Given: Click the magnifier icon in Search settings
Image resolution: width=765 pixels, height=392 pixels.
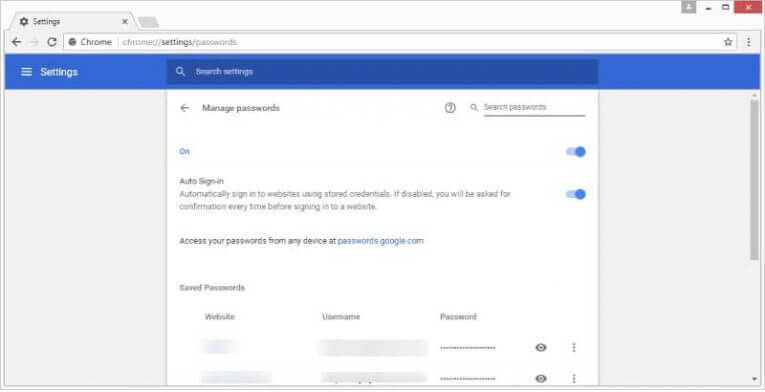Looking at the screenshot, I should (x=181, y=71).
